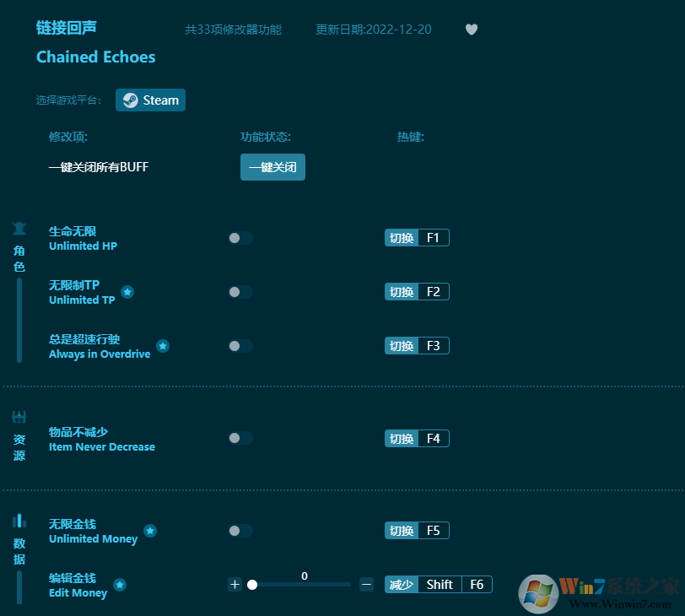The height and width of the screenshot is (616, 685).
Task: Enable the Unlimited HP toggle
Action: pos(240,238)
